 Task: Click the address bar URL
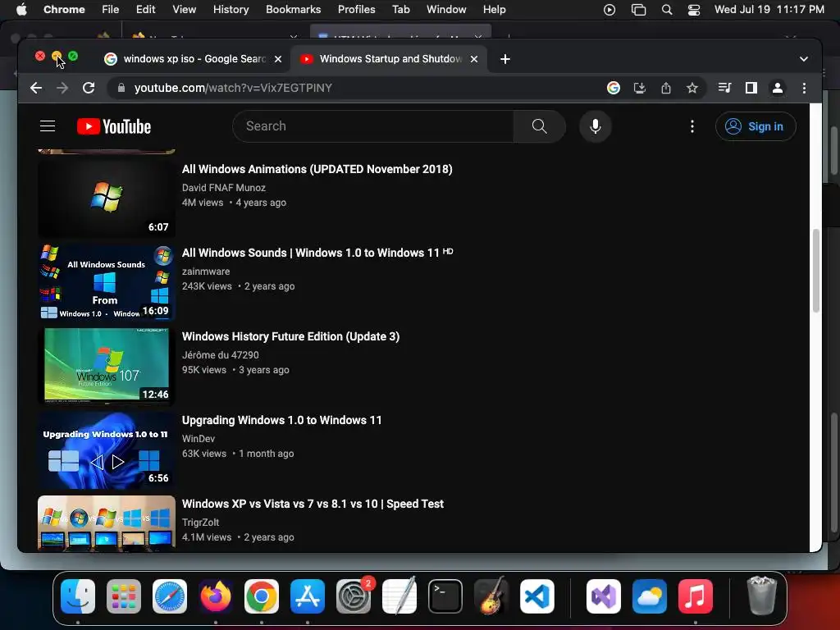(233, 88)
